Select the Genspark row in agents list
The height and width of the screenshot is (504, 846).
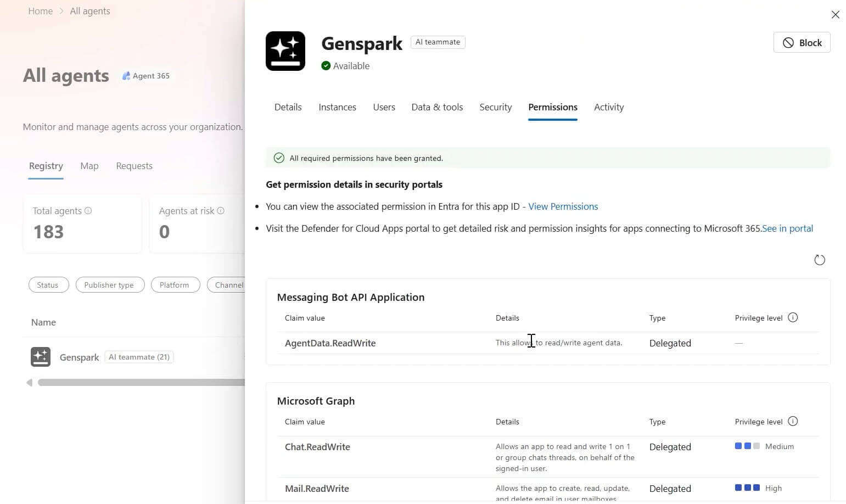(x=134, y=357)
